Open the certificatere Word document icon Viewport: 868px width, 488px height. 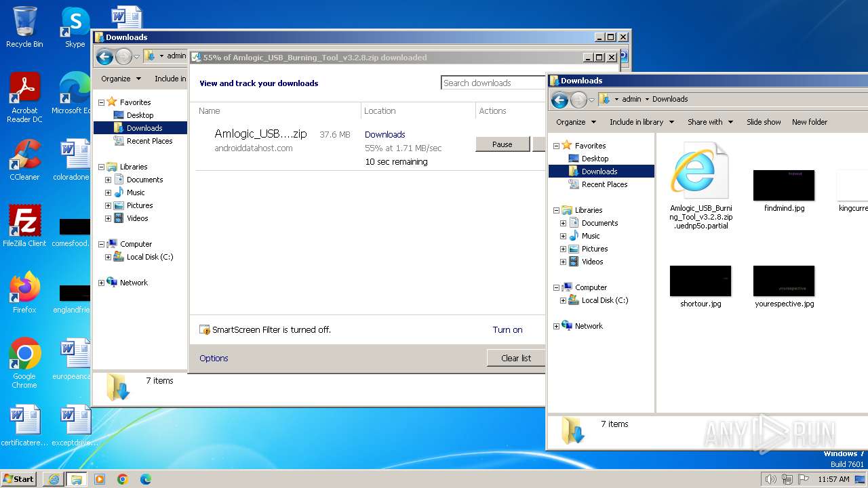point(24,426)
